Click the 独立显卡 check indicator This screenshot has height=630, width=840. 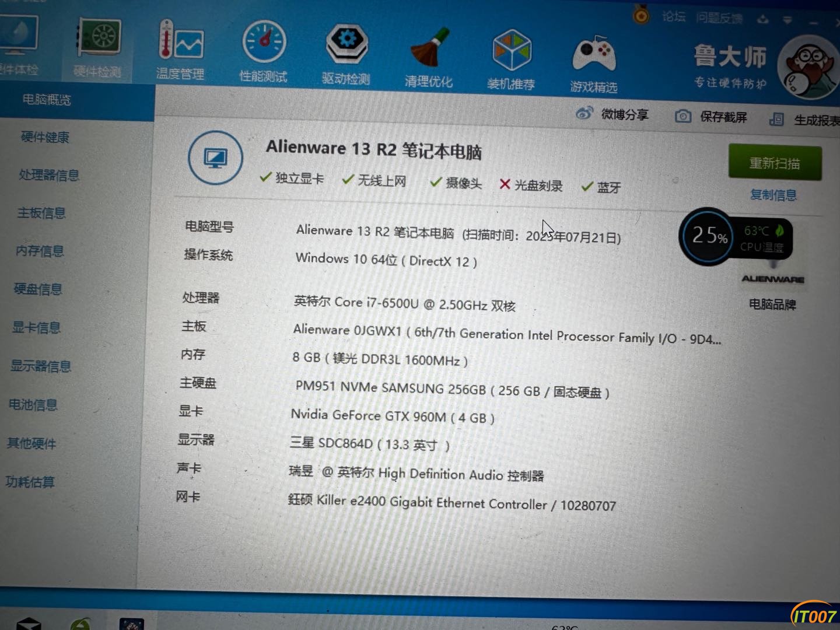[x=292, y=178]
